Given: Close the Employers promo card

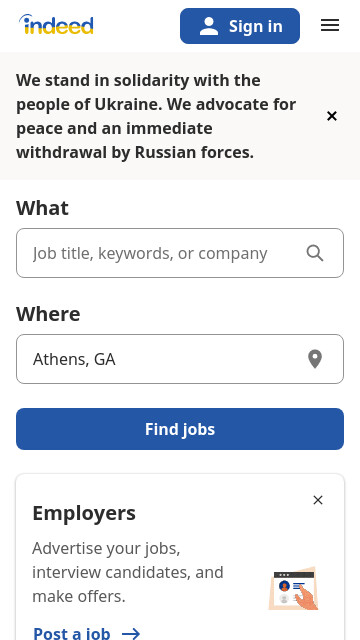Looking at the screenshot, I should 318,500.
